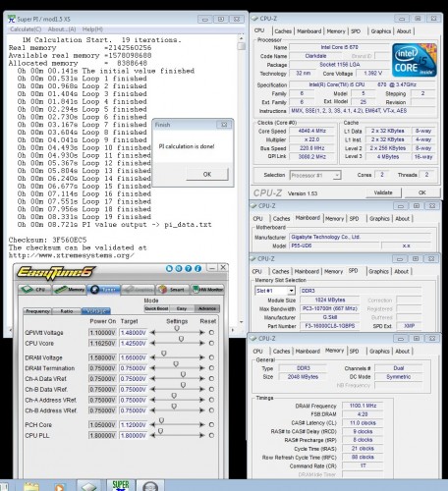Click the Super PI title bar icon
The image size is (448, 491).
point(12,19)
